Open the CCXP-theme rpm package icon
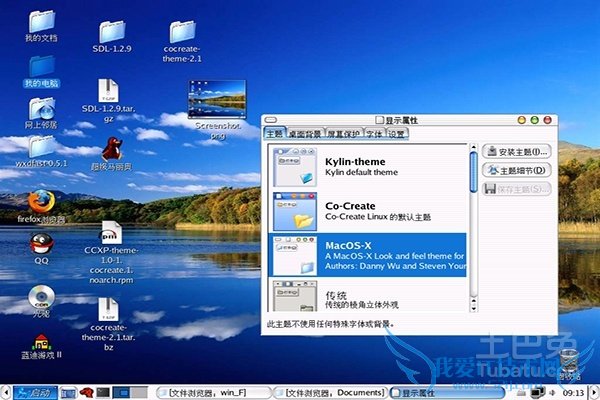The height and width of the screenshot is (400, 600). click(x=109, y=235)
